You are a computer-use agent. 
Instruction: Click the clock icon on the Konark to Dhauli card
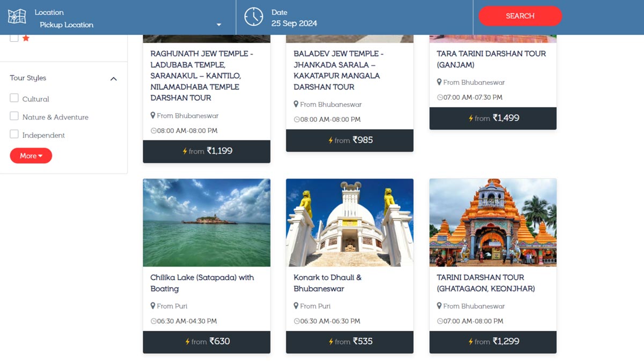(x=297, y=321)
